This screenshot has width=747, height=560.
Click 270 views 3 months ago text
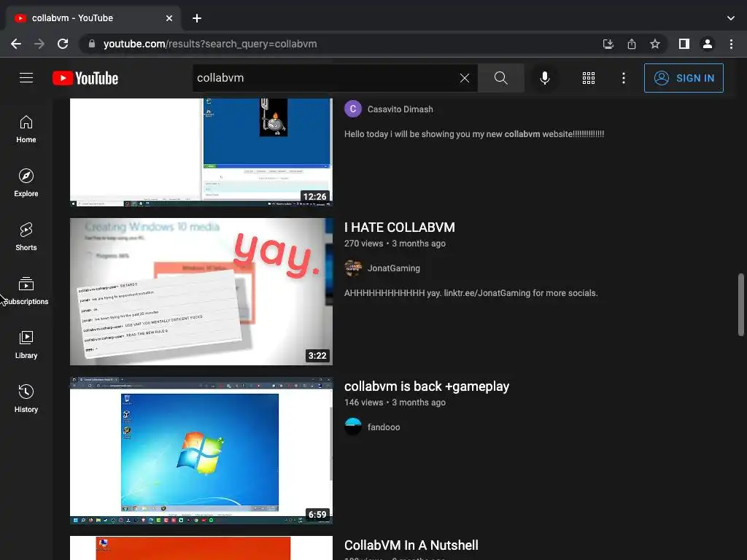click(x=395, y=244)
